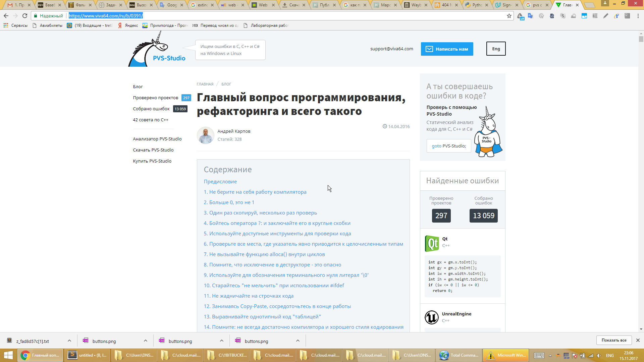The height and width of the screenshot is (362, 644).
Task: Open the Apps (Сервисы) grid icon
Action: click(x=6, y=25)
